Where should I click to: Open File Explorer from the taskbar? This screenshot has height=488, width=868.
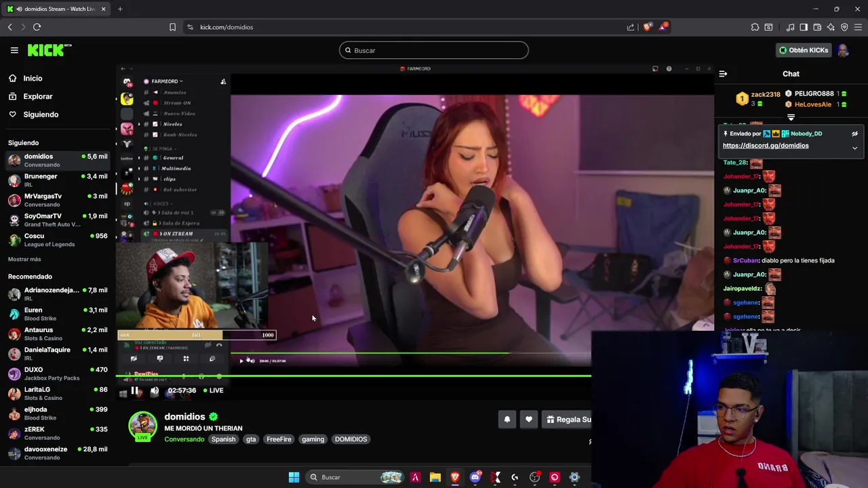click(435, 477)
